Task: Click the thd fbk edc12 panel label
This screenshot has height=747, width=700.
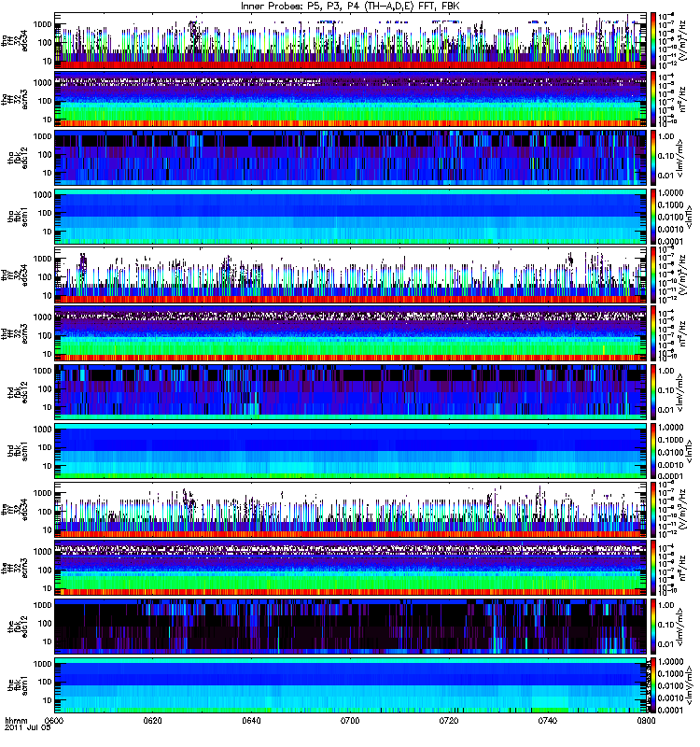Action: [x=18, y=392]
